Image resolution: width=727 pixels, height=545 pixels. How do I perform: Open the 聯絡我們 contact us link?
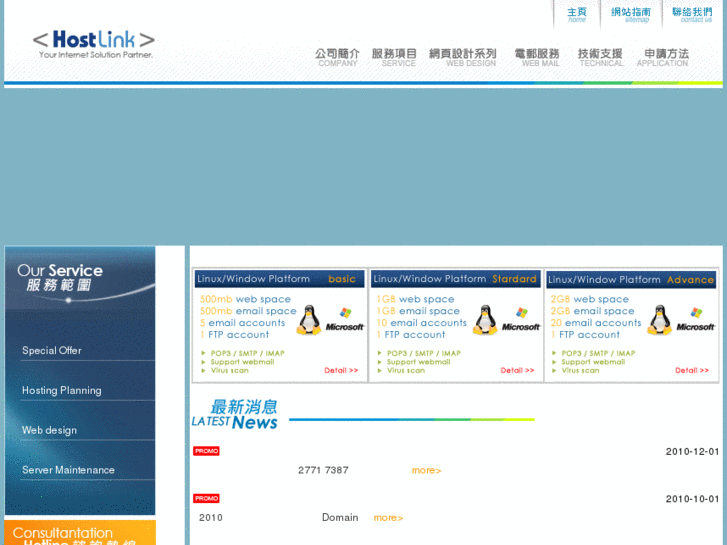[x=692, y=14]
